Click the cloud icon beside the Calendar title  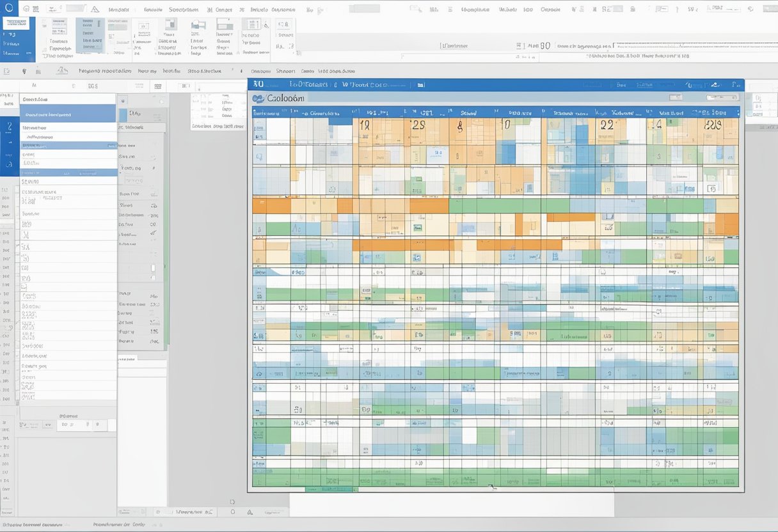(x=258, y=98)
